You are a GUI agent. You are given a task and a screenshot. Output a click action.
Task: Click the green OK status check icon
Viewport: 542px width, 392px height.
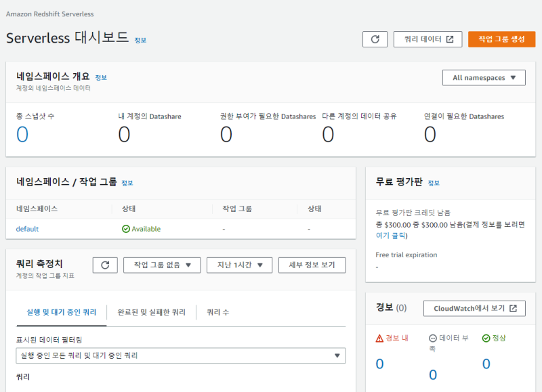[486, 338]
